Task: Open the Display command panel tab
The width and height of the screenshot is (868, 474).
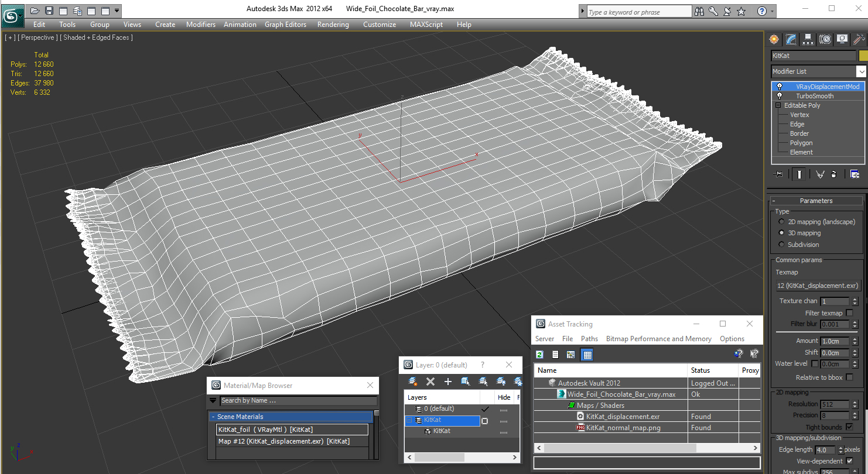Action: click(842, 39)
